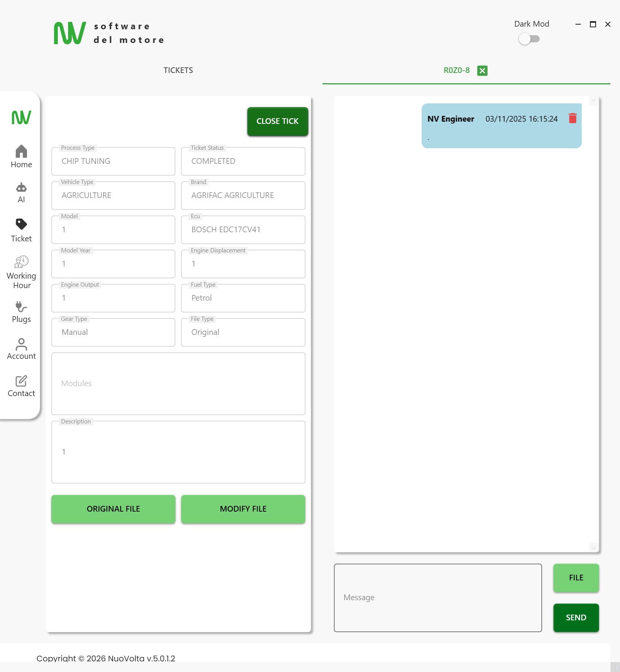This screenshot has width=620, height=672.
Task: Download the ORIGINAL FILE
Action: coord(113,509)
